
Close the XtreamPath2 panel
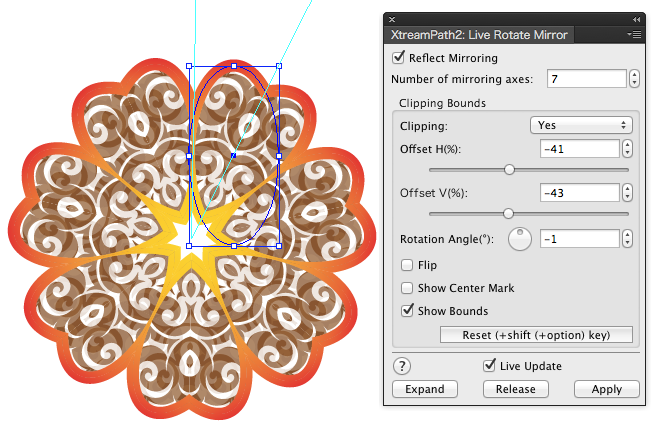[392, 19]
